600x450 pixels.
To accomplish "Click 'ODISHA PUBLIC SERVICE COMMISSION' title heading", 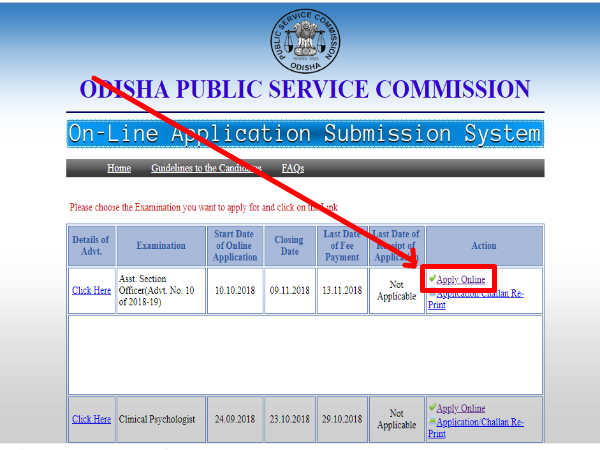I will [305, 89].
